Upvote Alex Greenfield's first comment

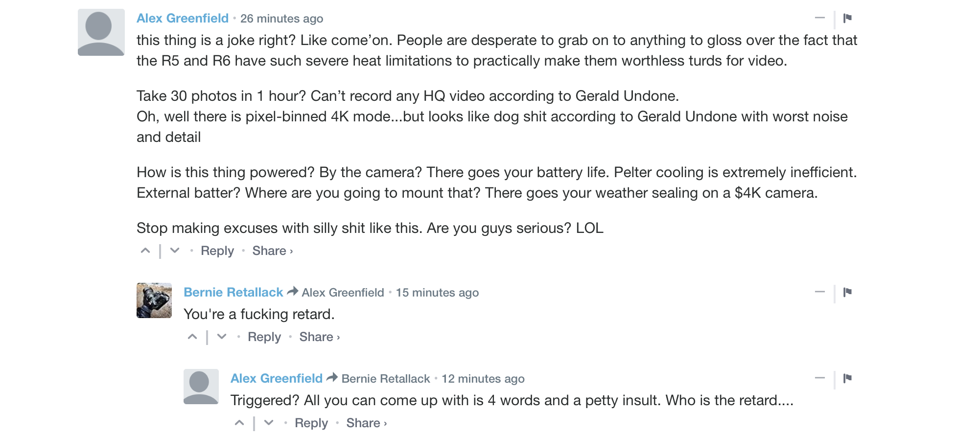click(145, 251)
